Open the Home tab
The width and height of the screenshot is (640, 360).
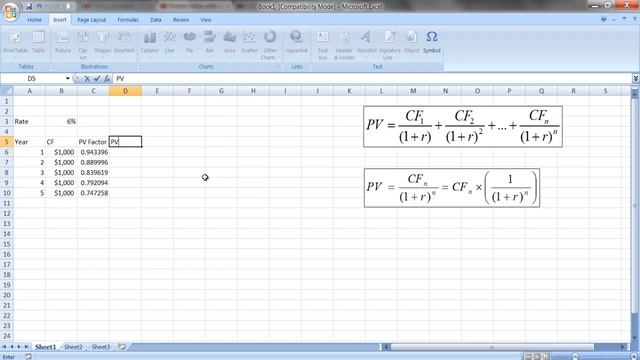(x=34, y=20)
